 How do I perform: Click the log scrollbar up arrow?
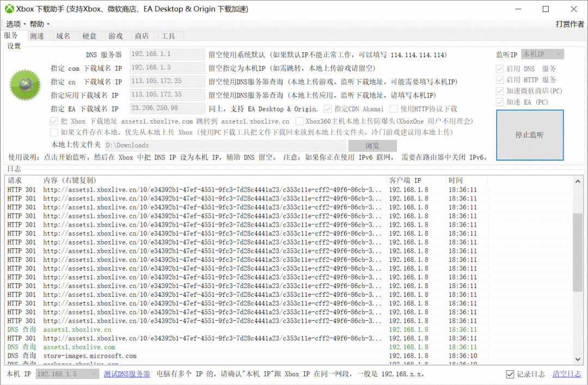click(578, 181)
